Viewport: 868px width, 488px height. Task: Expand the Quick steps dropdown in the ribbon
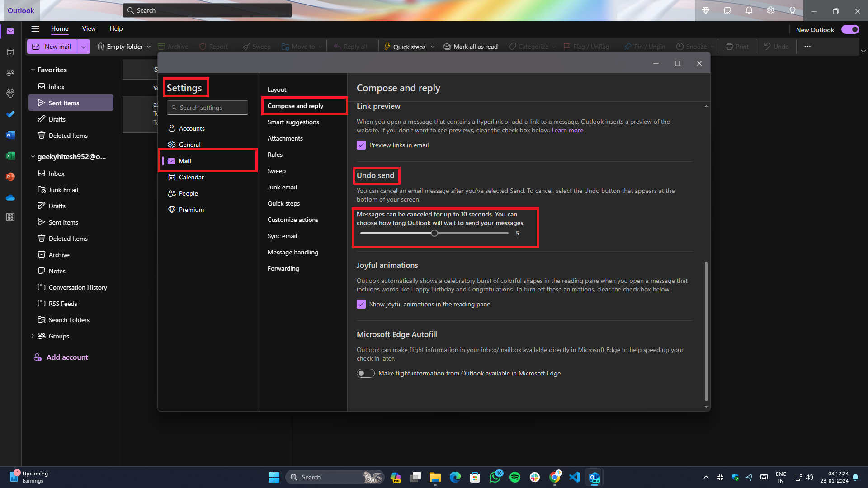[x=433, y=47]
